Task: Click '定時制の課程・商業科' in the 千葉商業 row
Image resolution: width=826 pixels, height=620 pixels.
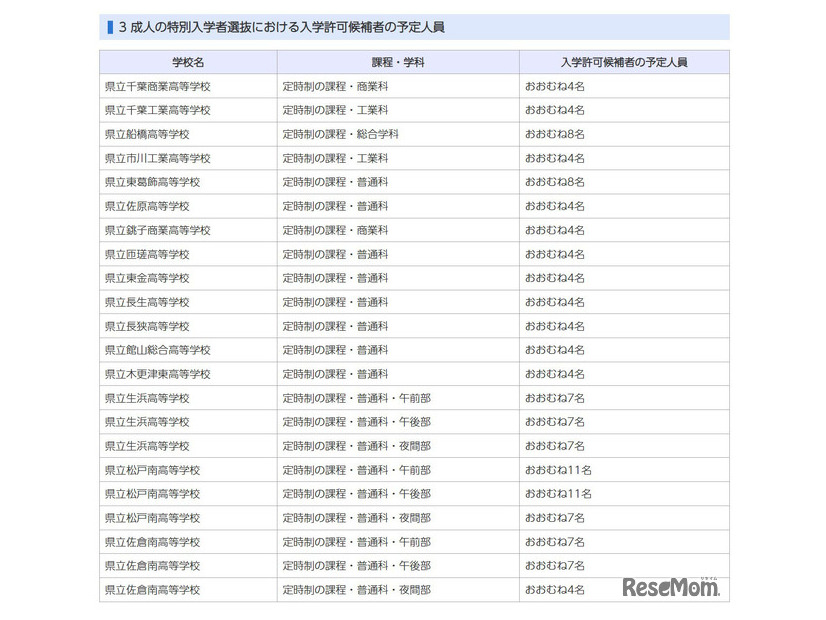Action: pos(335,86)
